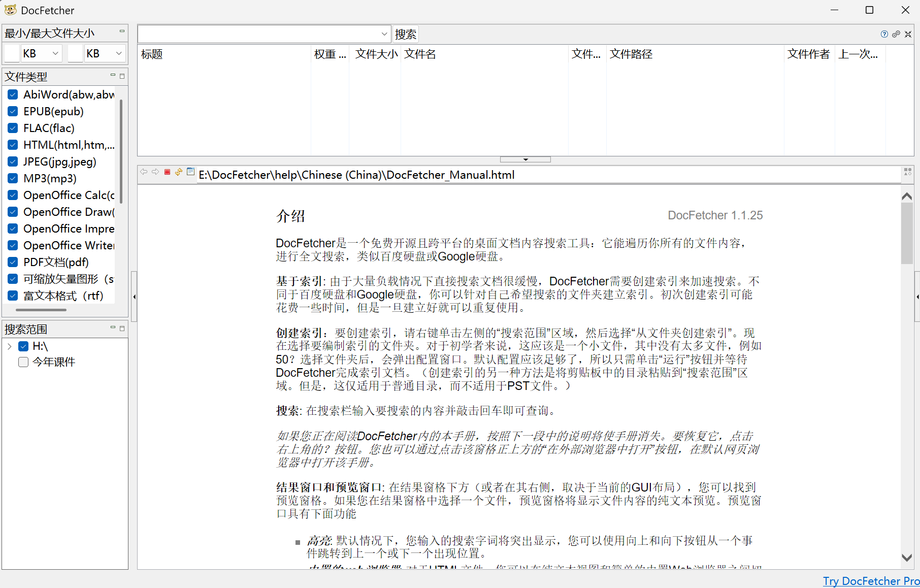Viewport: 920px width, 588px height.
Task: Uncheck the PDF文档(pdf) file type
Action: [13, 263]
